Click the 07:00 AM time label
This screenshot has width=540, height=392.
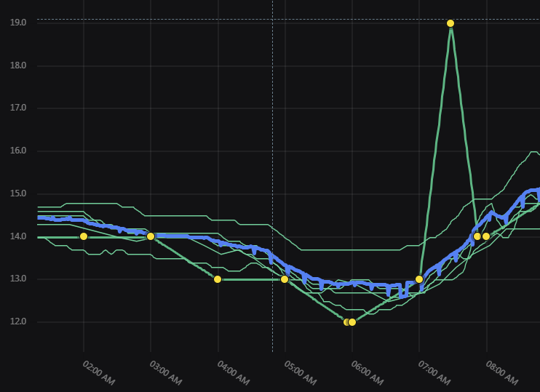click(x=434, y=373)
